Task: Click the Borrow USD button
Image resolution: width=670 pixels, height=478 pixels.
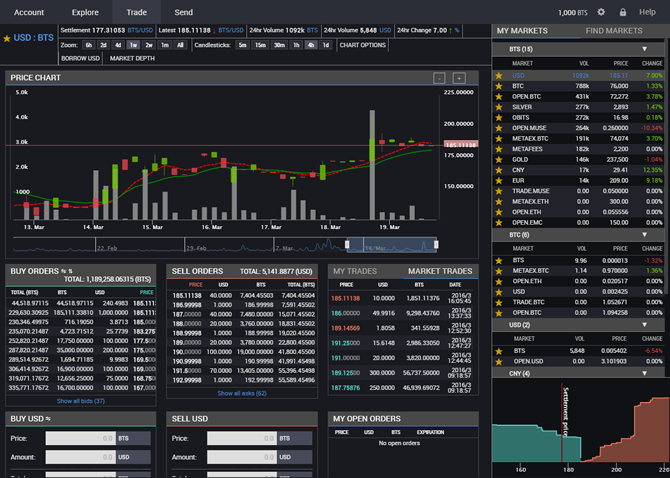Action: tap(79, 58)
